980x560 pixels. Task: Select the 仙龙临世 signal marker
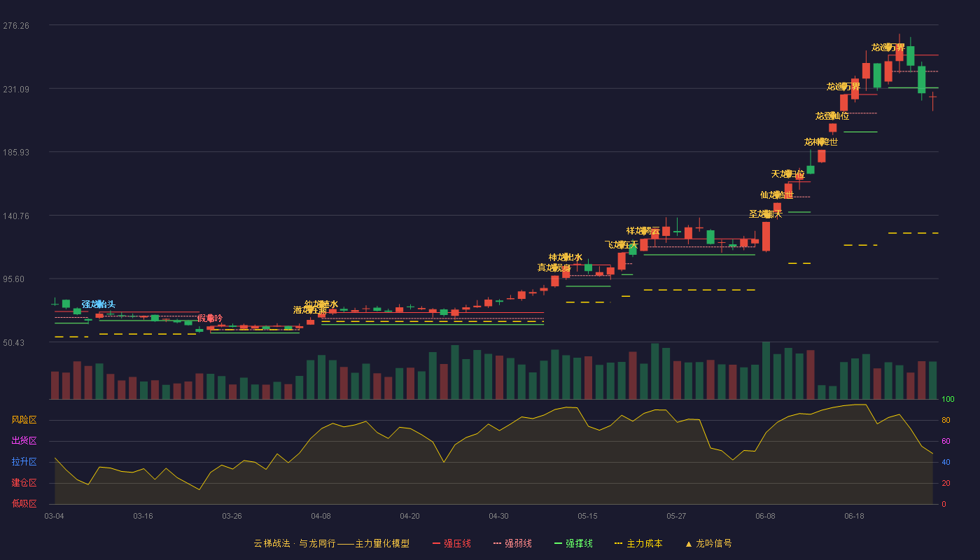pyautogui.click(x=777, y=195)
